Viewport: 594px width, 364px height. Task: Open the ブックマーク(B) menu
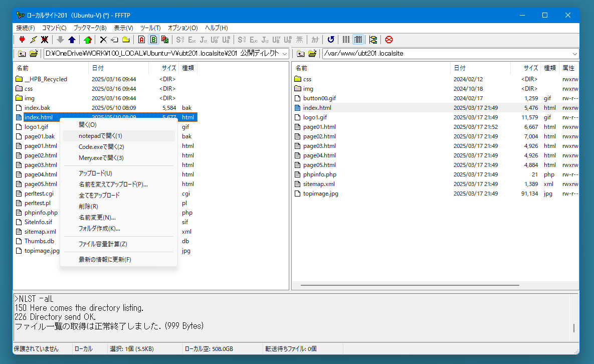click(x=90, y=28)
